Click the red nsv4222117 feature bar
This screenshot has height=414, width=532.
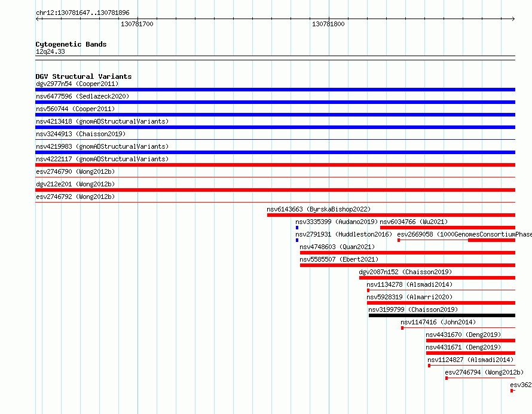coord(275,165)
